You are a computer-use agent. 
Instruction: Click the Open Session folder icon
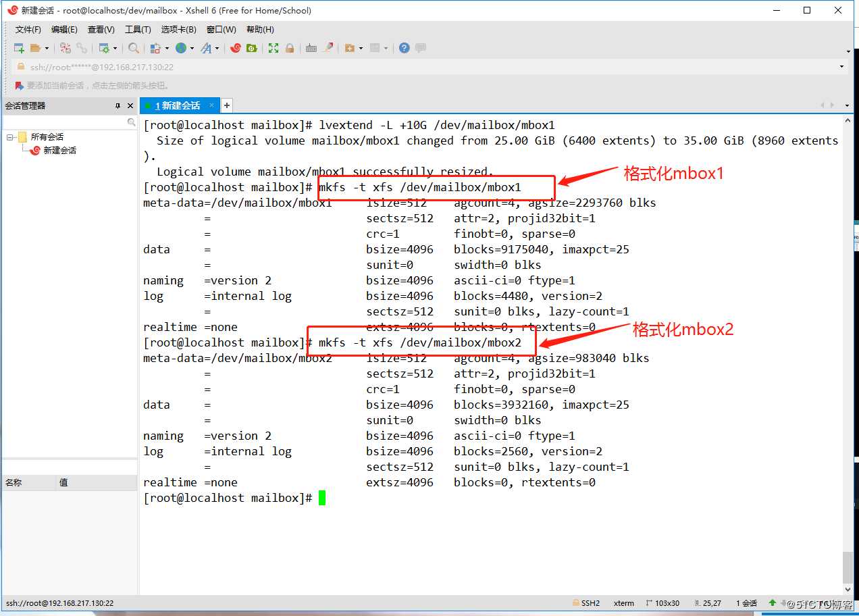pos(36,48)
